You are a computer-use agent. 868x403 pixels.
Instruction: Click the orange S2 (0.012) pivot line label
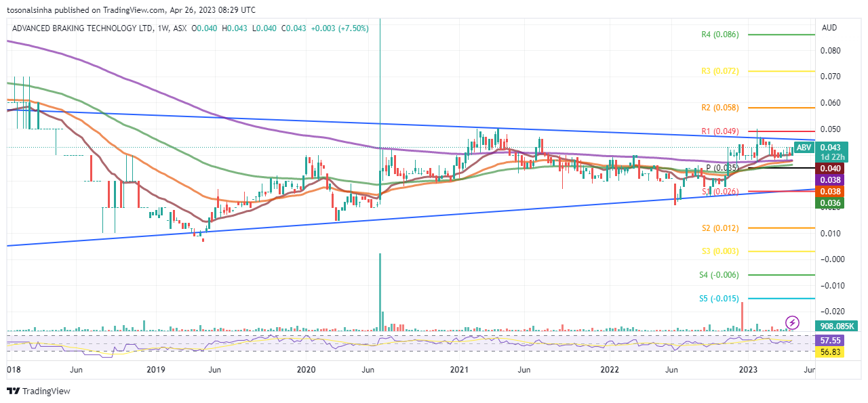(720, 228)
